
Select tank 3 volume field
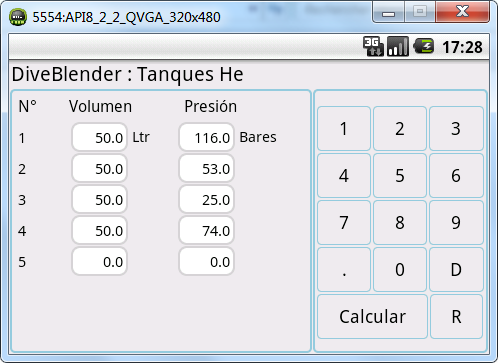pyautogui.click(x=99, y=199)
